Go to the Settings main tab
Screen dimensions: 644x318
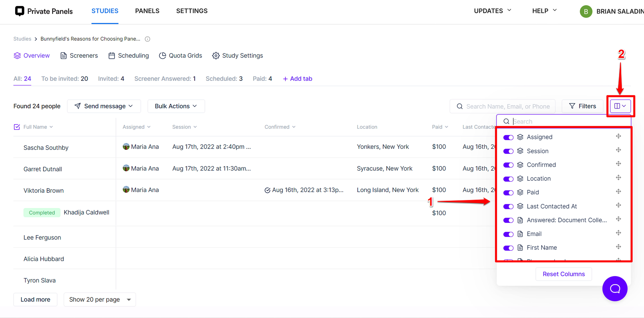point(192,11)
